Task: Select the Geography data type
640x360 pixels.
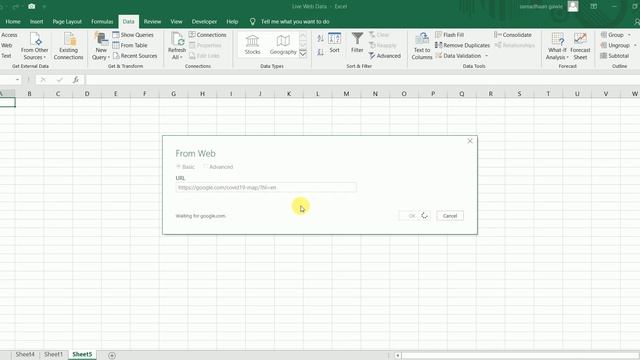Action: coord(283,44)
